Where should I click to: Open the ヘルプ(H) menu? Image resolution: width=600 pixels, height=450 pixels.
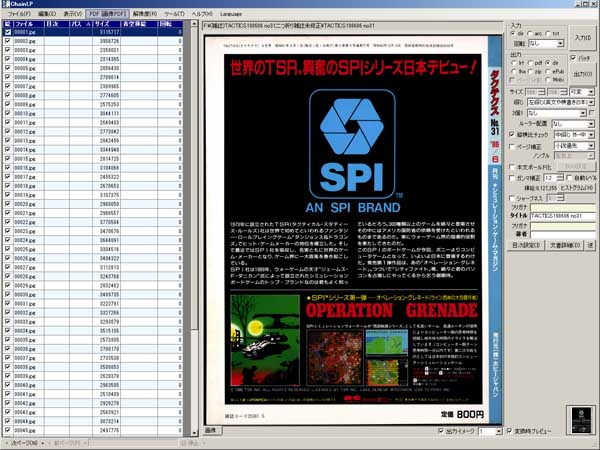(202, 14)
